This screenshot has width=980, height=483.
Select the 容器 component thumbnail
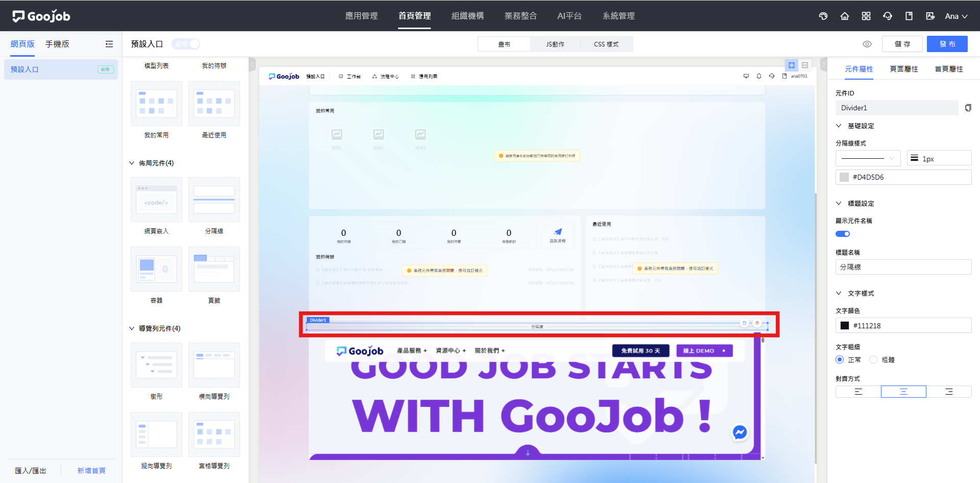point(156,269)
